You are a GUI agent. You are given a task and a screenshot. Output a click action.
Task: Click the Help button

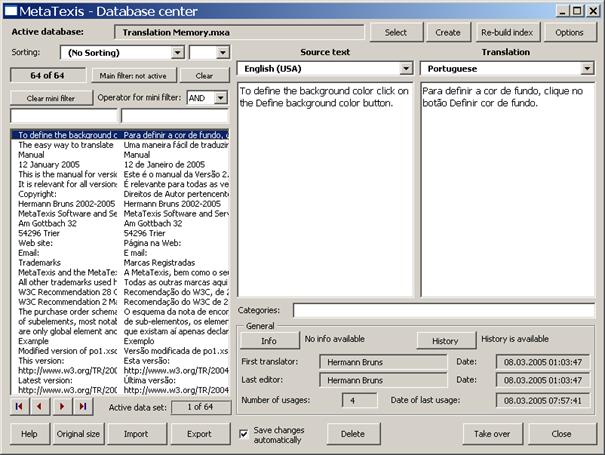point(30,434)
